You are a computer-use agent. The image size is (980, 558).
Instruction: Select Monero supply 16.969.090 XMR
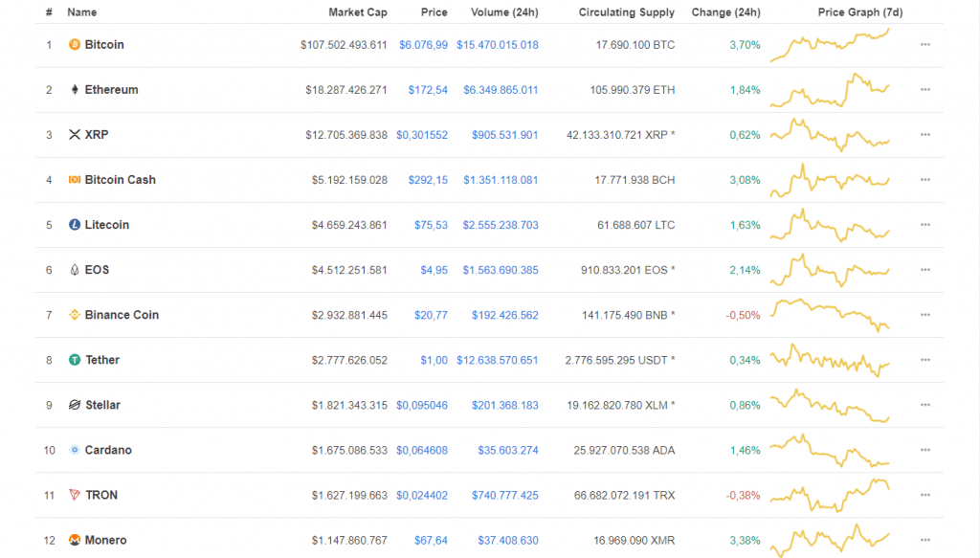pyautogui.click(x=634, y=539)
